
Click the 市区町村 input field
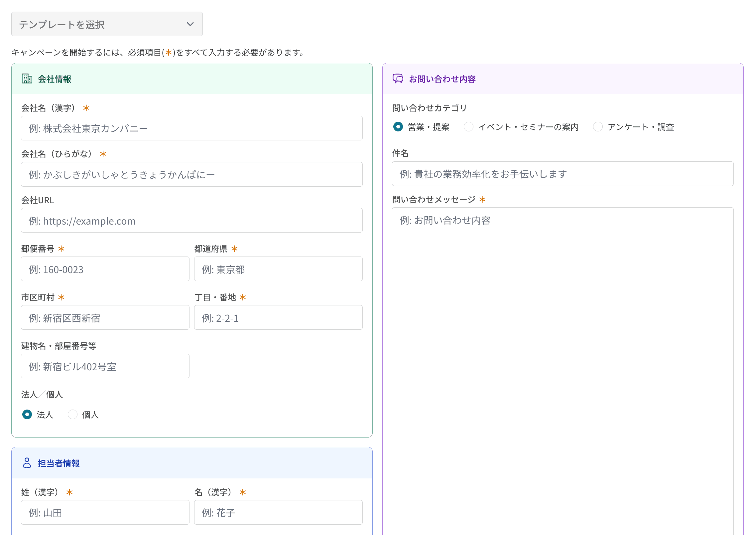pyautogui.click(x=105, y=317)
